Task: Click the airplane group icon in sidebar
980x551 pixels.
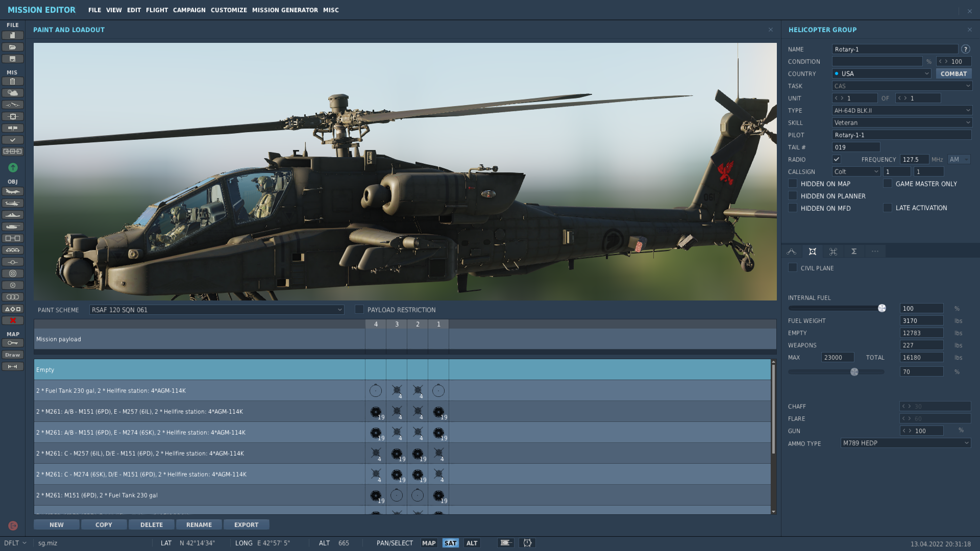Action: (x=13, y=191)
